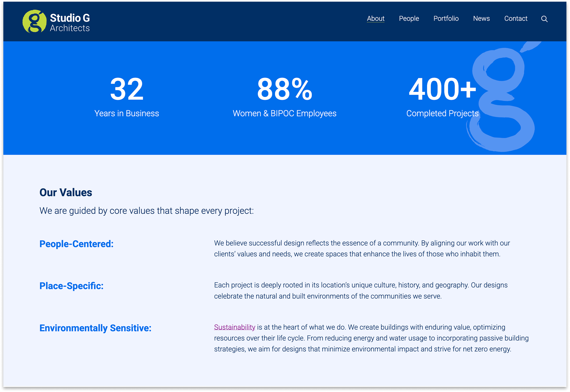Go to the News section
This screenshot has width=570, height=392.
pyautogui.click(x=481, y=18)
